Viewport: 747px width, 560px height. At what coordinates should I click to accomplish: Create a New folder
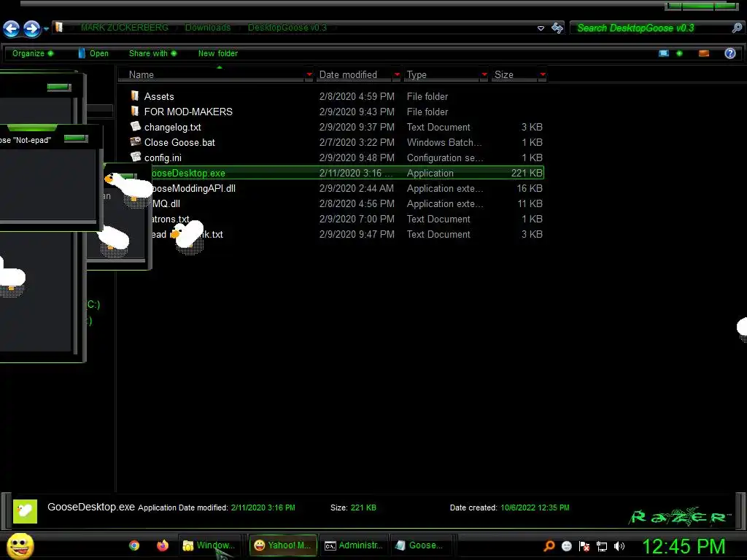pos(217,53)
